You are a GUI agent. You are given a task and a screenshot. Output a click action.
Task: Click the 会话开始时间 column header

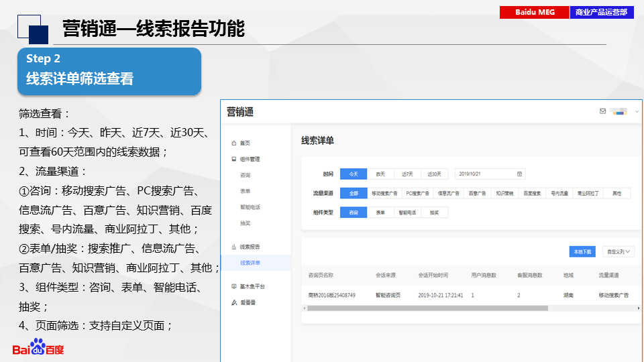[x=433, y=276]
